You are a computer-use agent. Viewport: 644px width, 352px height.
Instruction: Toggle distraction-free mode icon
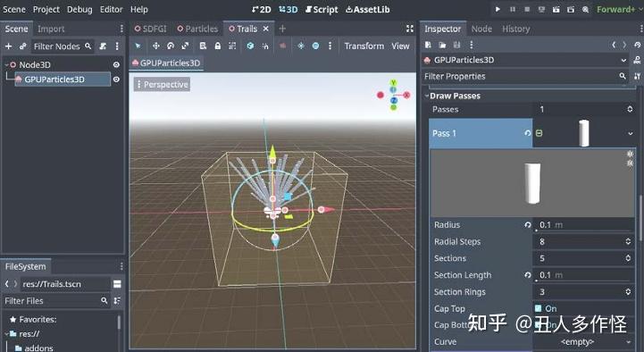(409, 29)
